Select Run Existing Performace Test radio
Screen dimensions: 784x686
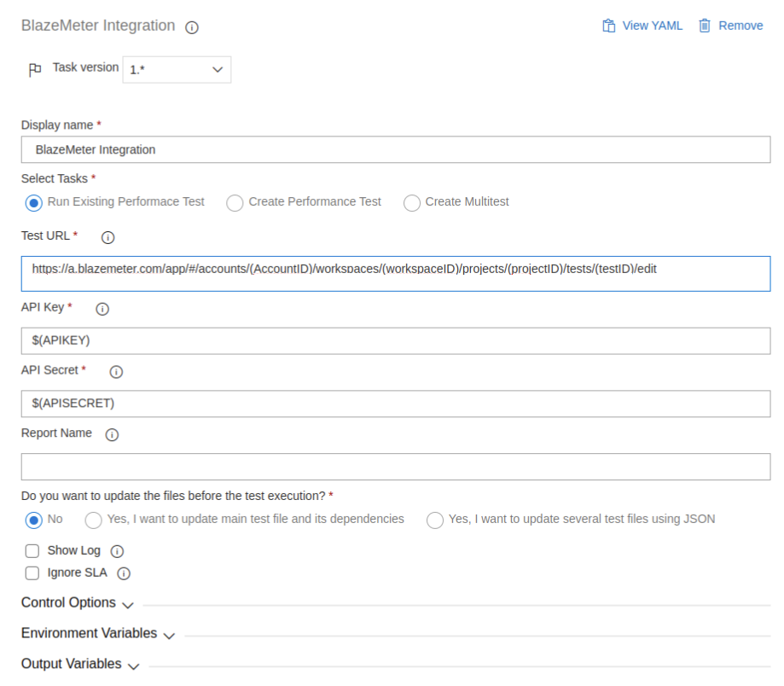(x=34, y=203)
